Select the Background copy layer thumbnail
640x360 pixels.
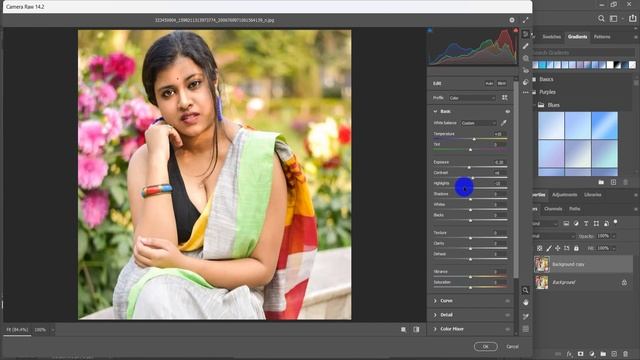[x=542, y=264]
